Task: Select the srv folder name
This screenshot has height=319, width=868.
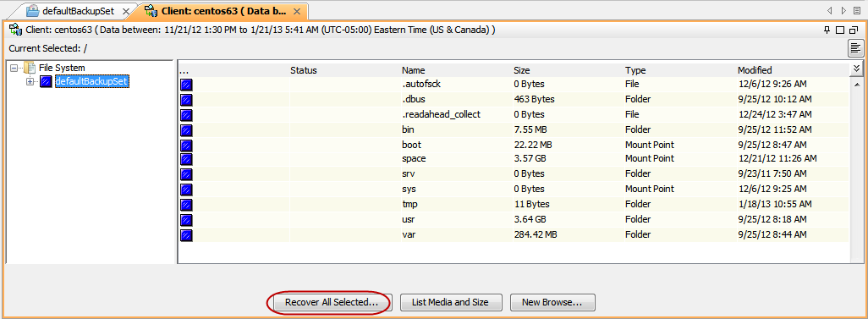Action: click(x=409, y=174)
